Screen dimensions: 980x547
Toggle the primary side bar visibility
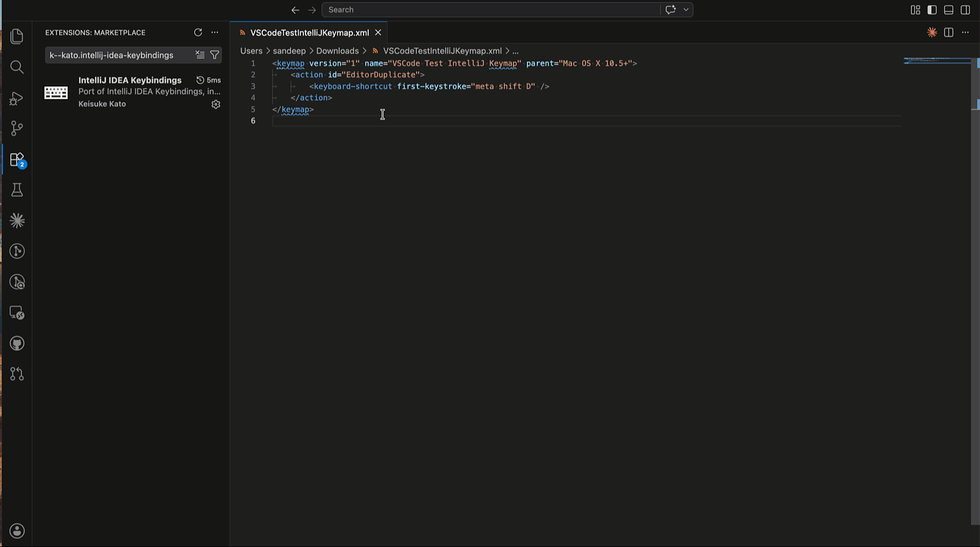(932, 10)
